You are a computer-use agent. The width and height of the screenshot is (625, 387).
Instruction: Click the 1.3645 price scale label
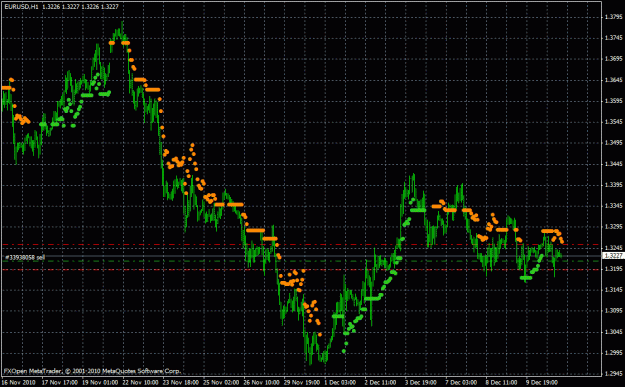coord(613,80)
